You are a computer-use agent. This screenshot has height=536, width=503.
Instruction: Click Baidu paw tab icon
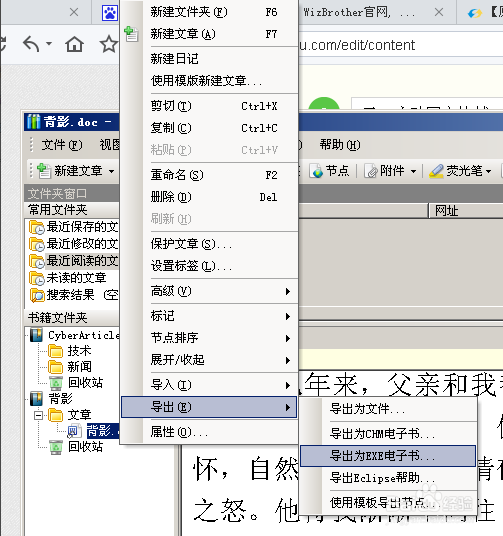point(110,13)
